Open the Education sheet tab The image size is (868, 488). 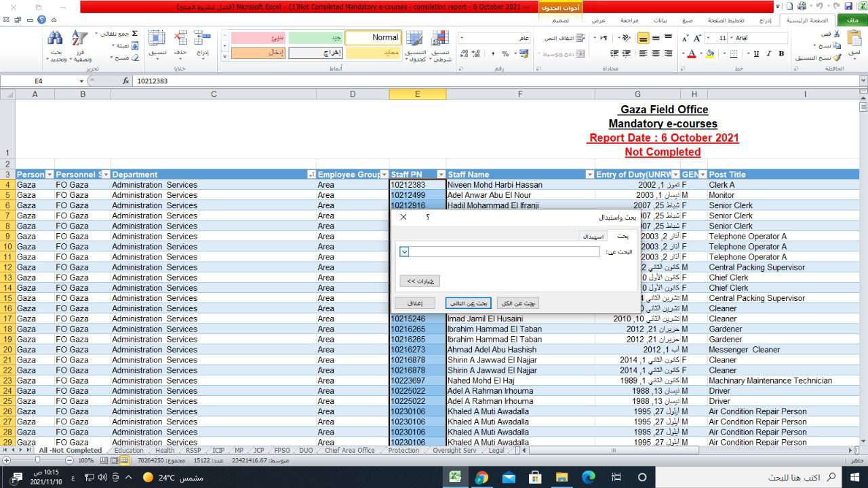[x=129, y=450]
